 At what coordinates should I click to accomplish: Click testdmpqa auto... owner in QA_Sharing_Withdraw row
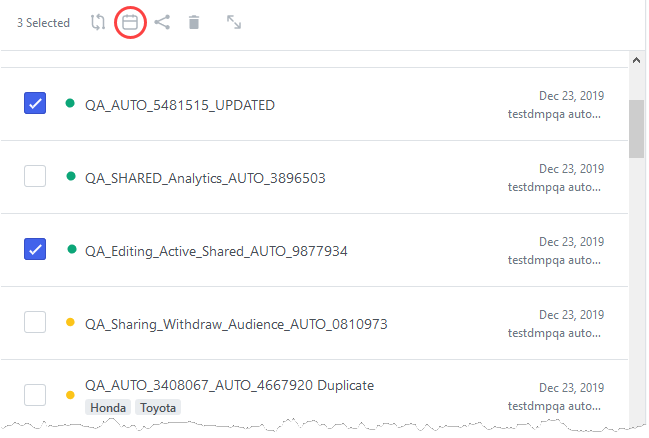(554, 333)
